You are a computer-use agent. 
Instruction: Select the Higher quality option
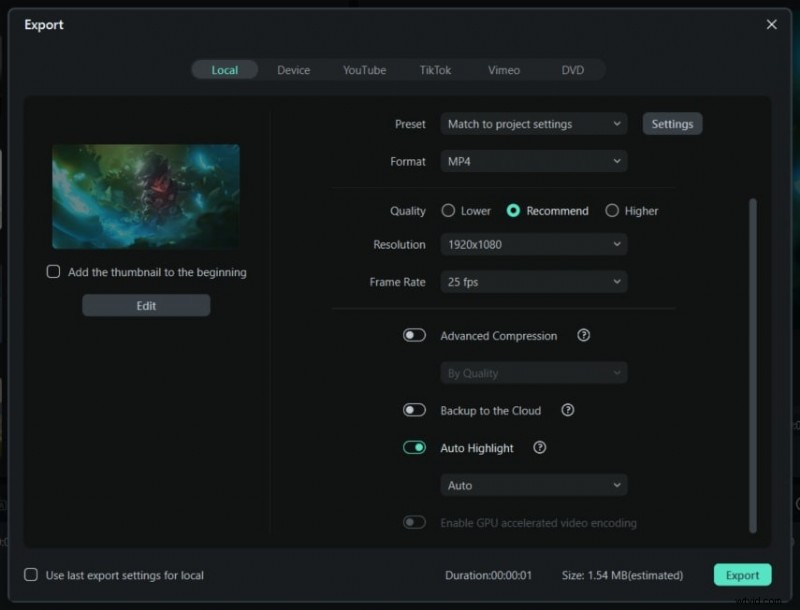(611, 211)
